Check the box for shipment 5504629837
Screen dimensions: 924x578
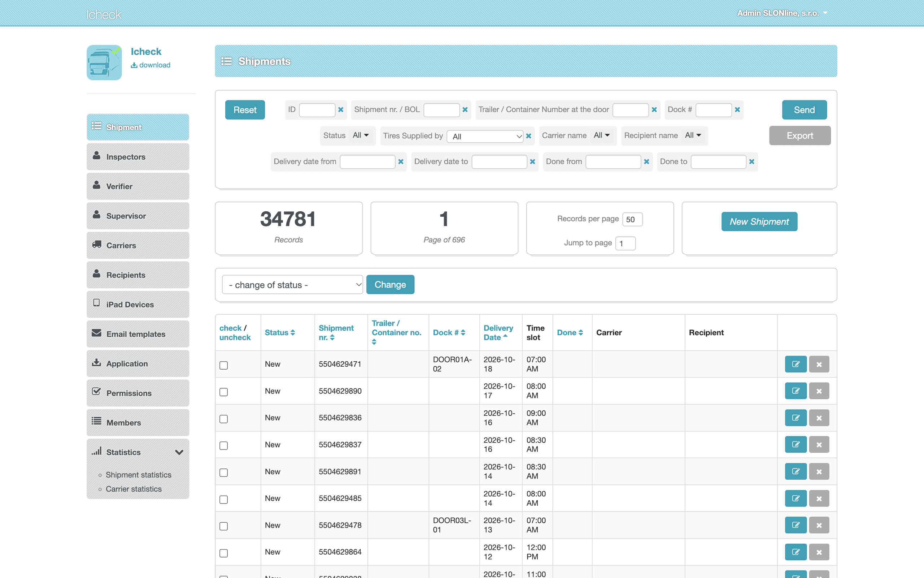(x=224, y=445)
